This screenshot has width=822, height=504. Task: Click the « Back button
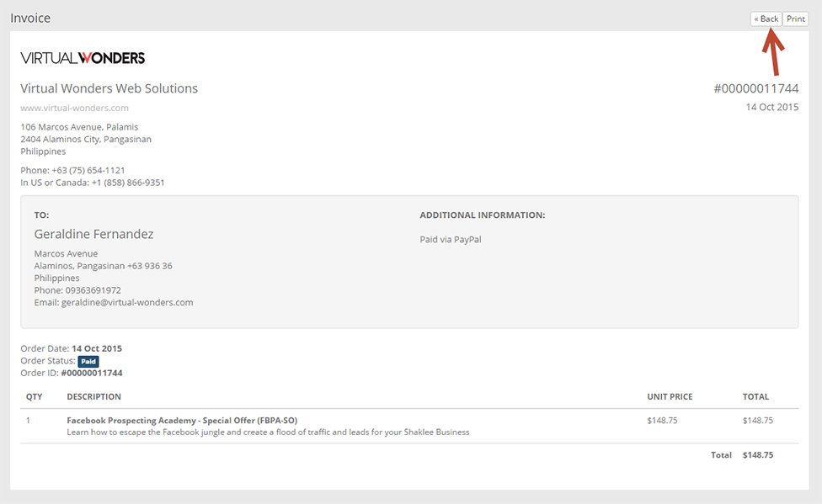(766, 19)
